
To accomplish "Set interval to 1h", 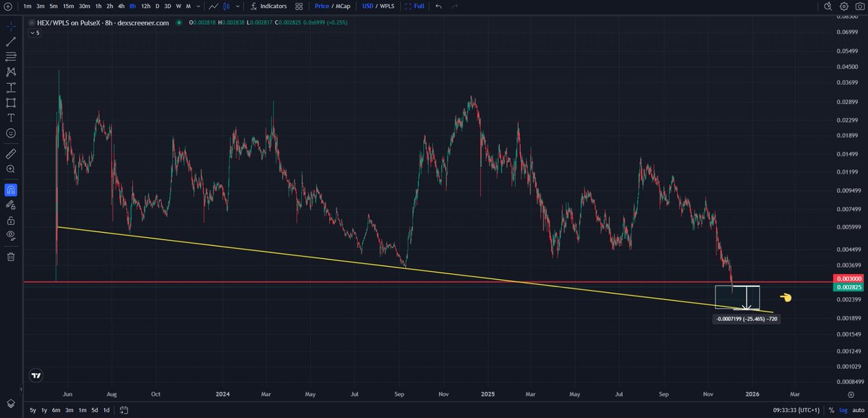I will (x=98, y=6).
